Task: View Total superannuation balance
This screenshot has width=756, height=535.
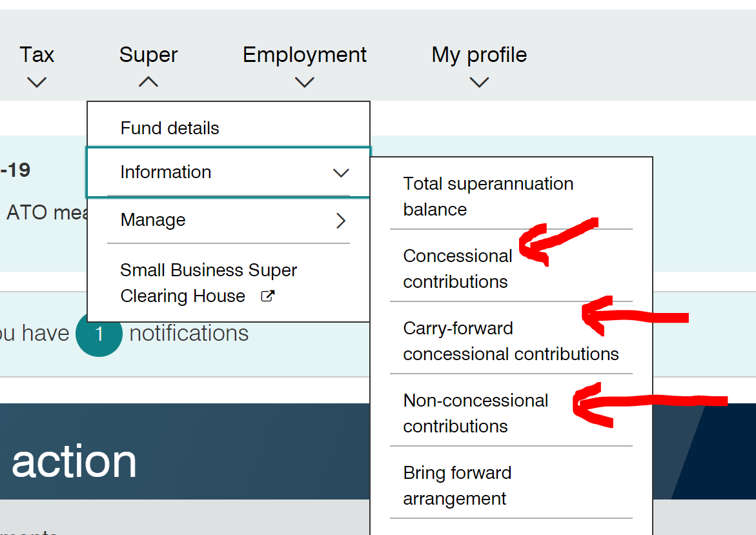Action: click(488, 196)
